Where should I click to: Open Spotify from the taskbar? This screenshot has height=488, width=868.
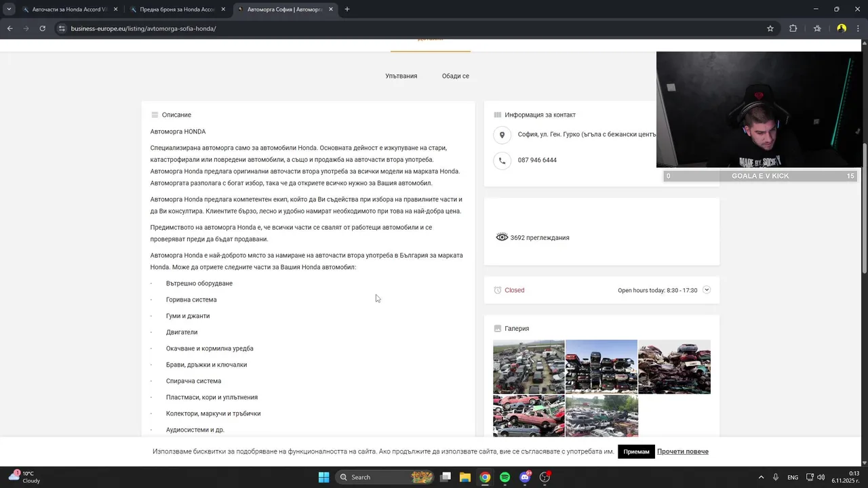tap(505, 477)
